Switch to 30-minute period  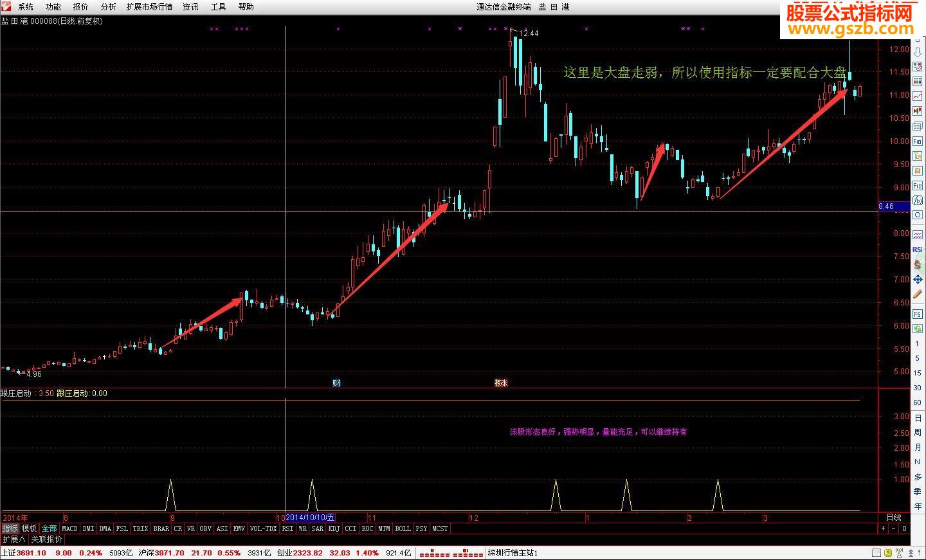pyautogui.click(x=918, y=388)
